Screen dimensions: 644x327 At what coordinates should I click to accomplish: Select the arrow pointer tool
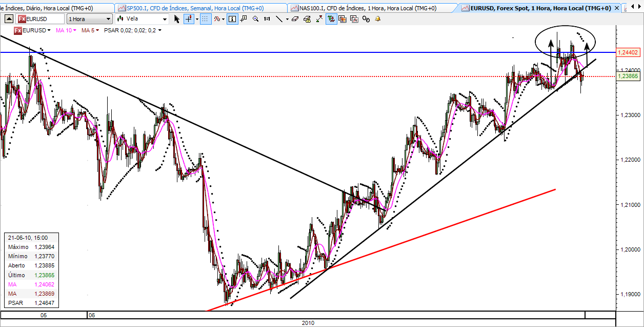coord(177,18)
